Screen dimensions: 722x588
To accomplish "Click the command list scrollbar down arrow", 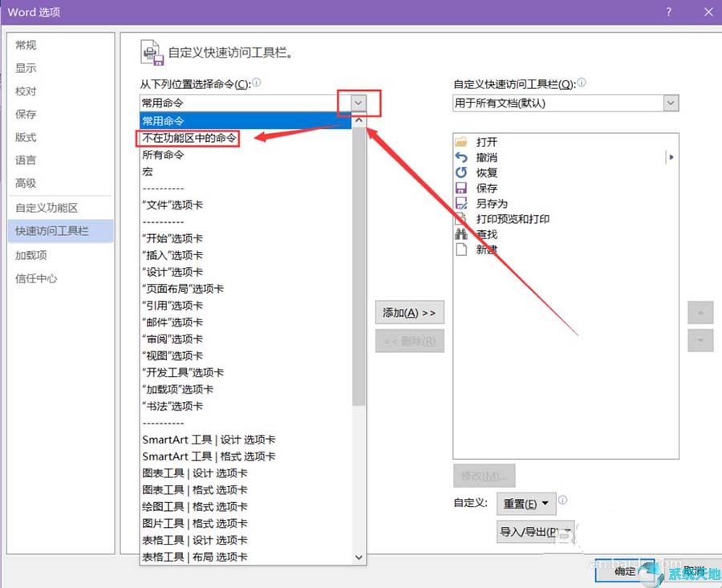I will 359,557.
